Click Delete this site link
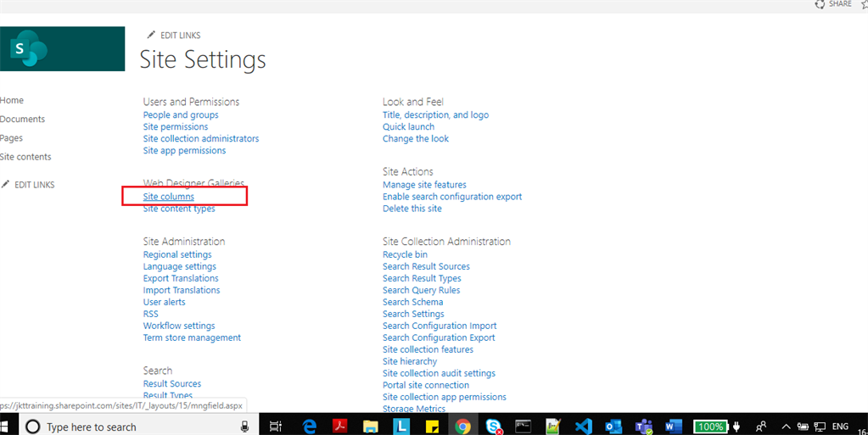This screenshot has height=435, width=868. [412, 209]
